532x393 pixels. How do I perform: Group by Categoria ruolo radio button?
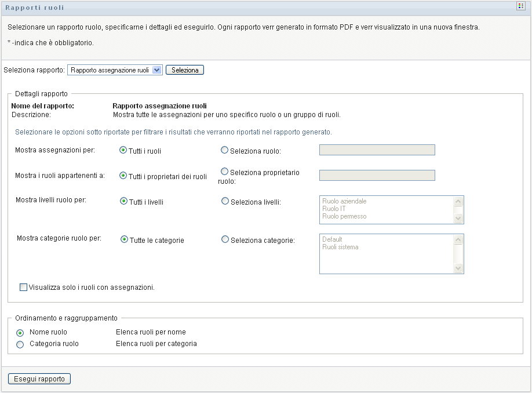[x=20, y=344]
